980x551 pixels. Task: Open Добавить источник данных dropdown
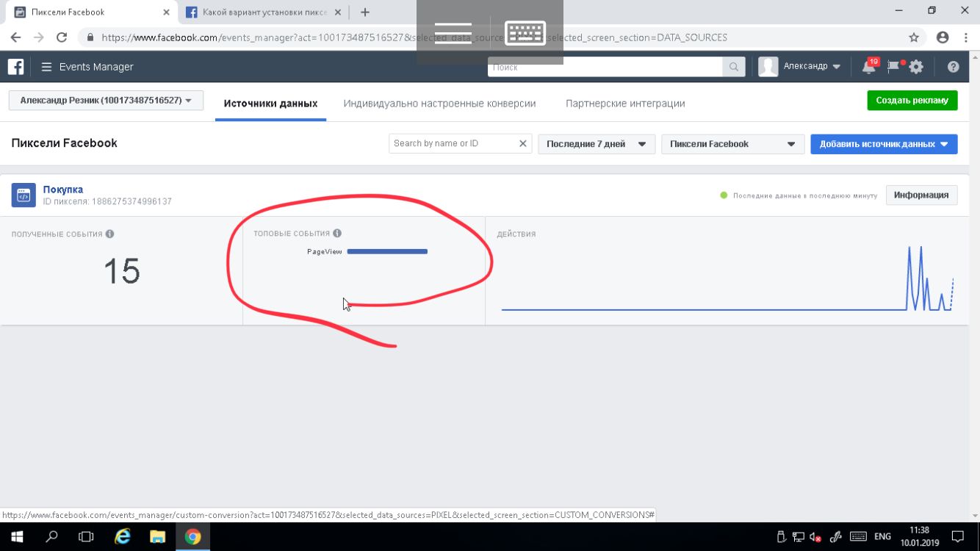coord(884,144)
